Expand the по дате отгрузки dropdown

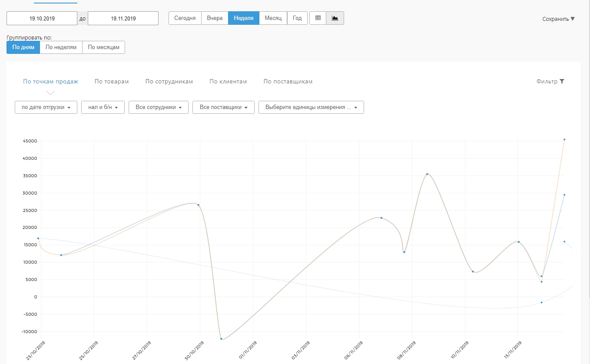click(46, 107)
